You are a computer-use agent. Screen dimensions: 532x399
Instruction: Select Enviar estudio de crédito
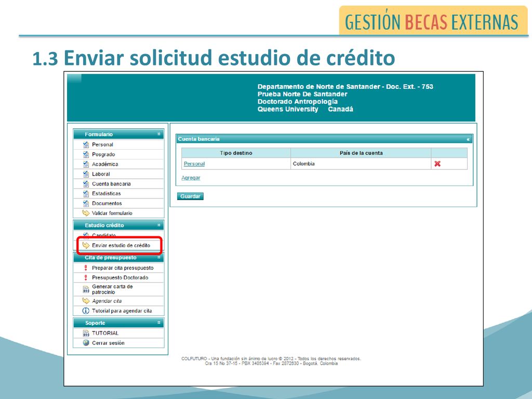[121, 245]
